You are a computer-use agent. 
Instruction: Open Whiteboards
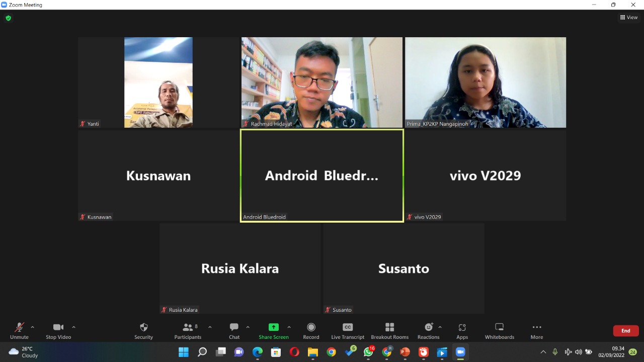tap(499, 328)
